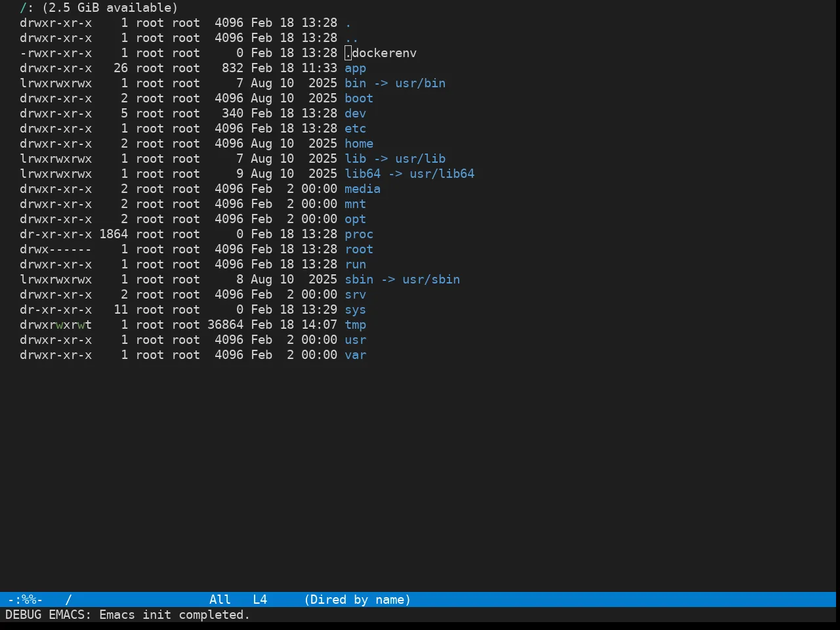Click the 'Emacs init completed.' echo message
Screen dimensions: 840x630
tap(175, 615)
